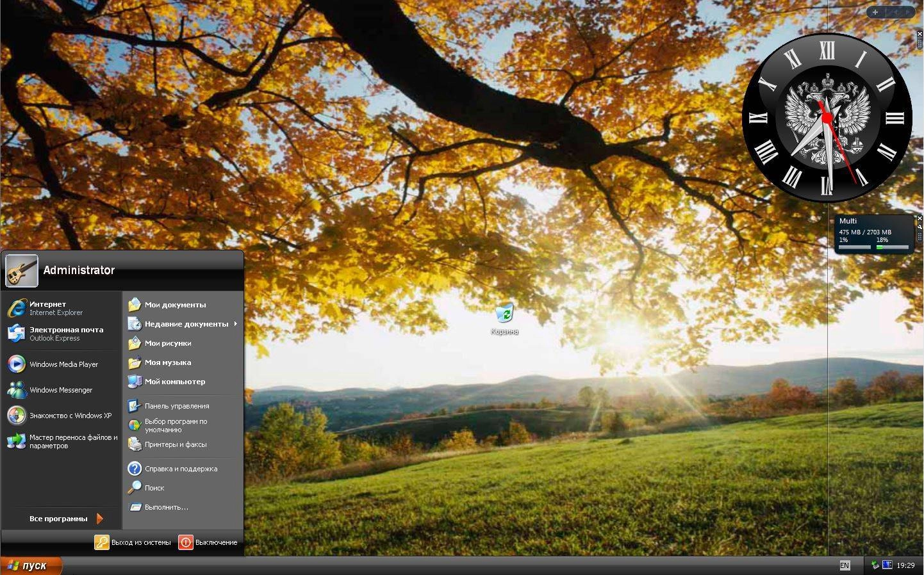Open Моя музыка folder

click(x=183, y=362)
